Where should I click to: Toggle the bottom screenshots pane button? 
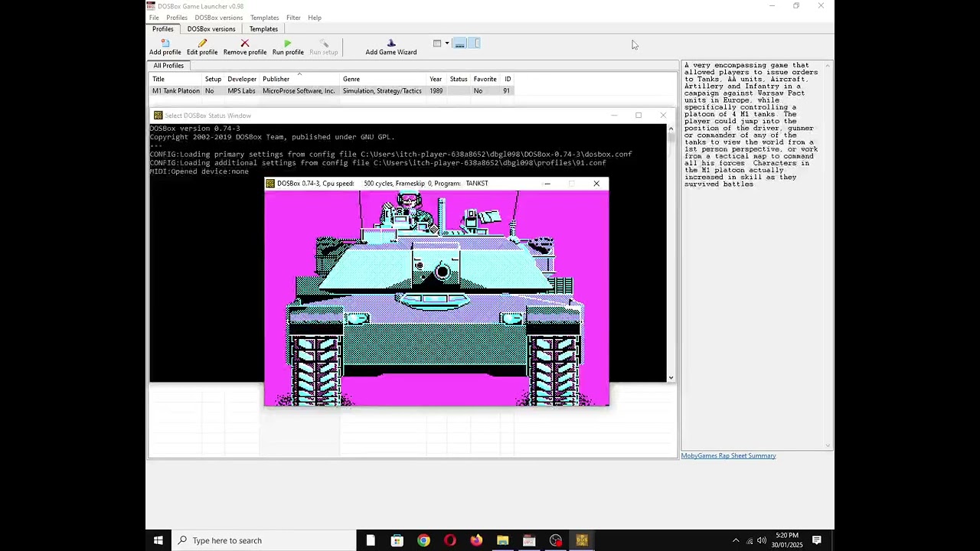460,44
